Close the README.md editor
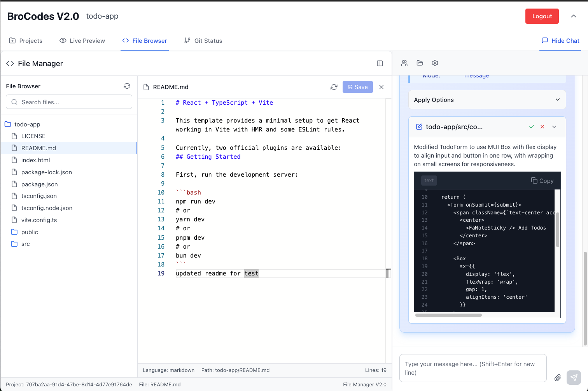Screen dimensions: 588x391 pyautogui.click(x=381, y=87)
